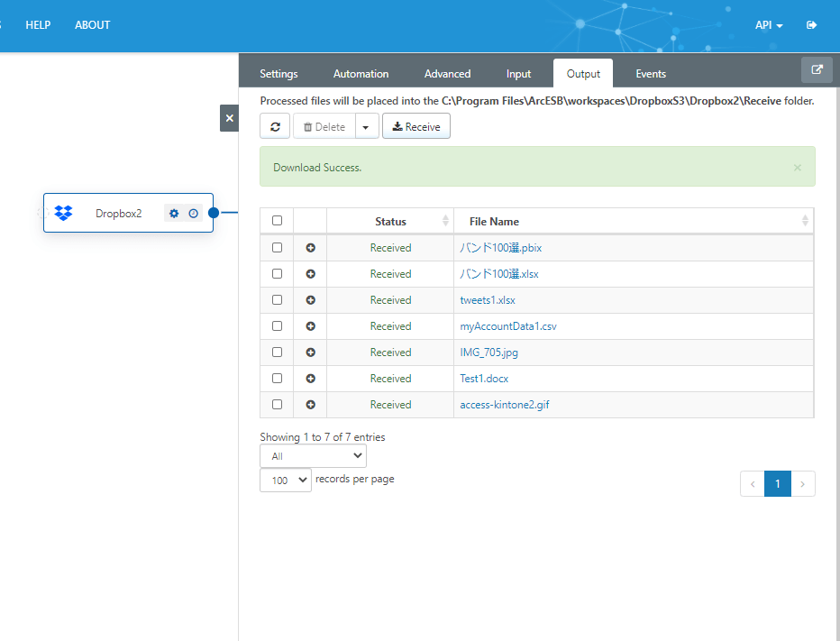
Task: Check the box for myAccountData1.csv
Action: [x=277, y=326]
